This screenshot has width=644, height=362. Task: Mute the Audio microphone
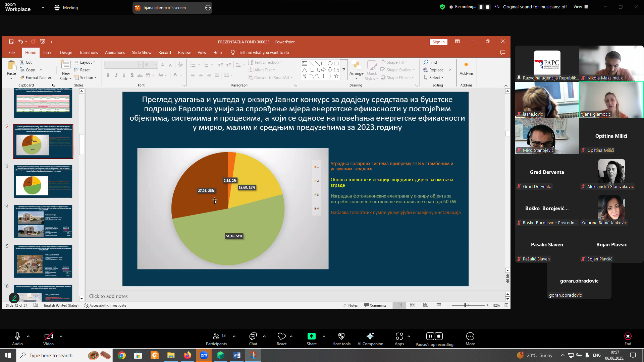point(17,337)
